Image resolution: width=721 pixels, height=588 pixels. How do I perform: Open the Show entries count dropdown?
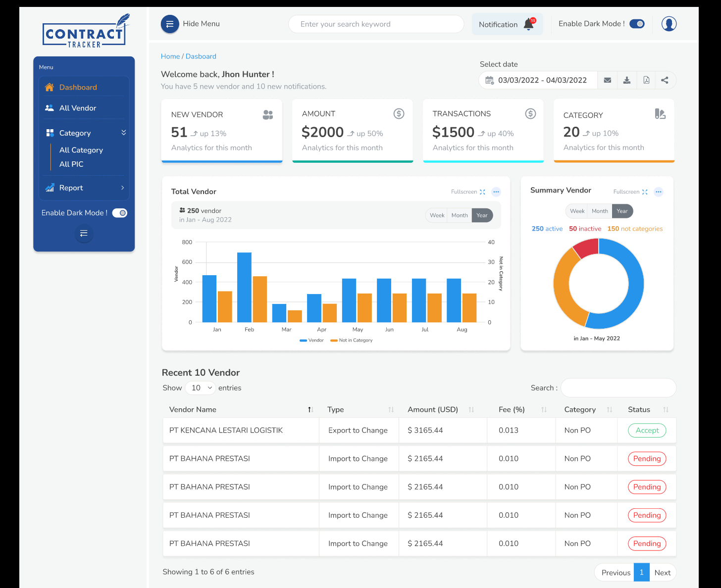pyautogui.click(x=202, y=388)
